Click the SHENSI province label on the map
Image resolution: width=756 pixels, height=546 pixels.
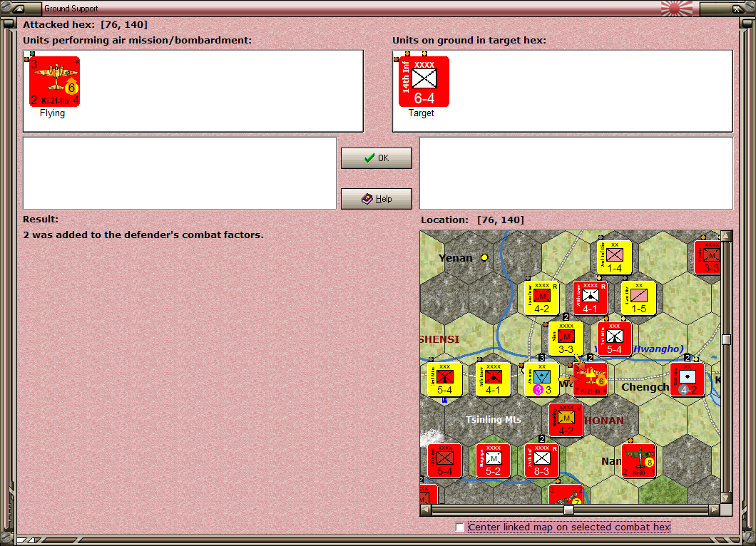pos(440,339)
